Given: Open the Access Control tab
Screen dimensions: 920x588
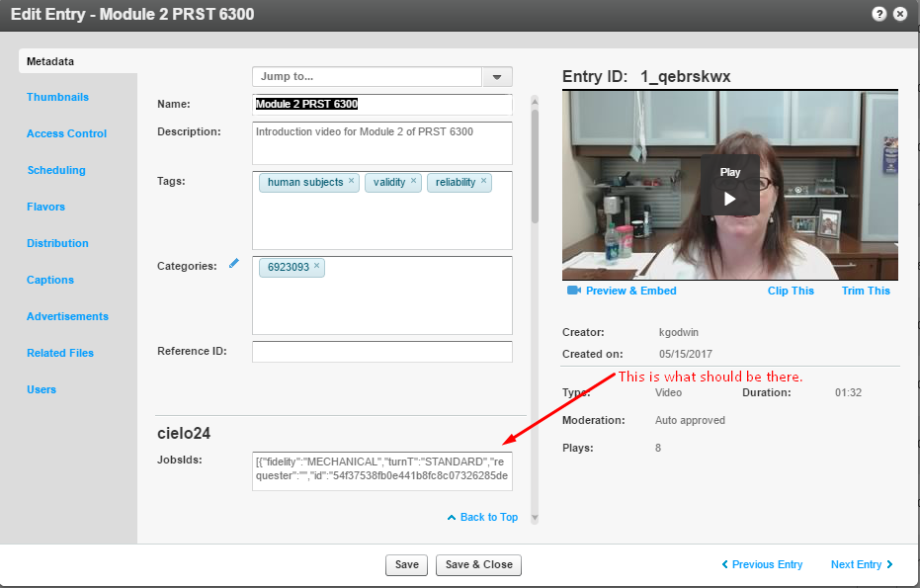Looking at the screenshot, I should click(66, 133).
